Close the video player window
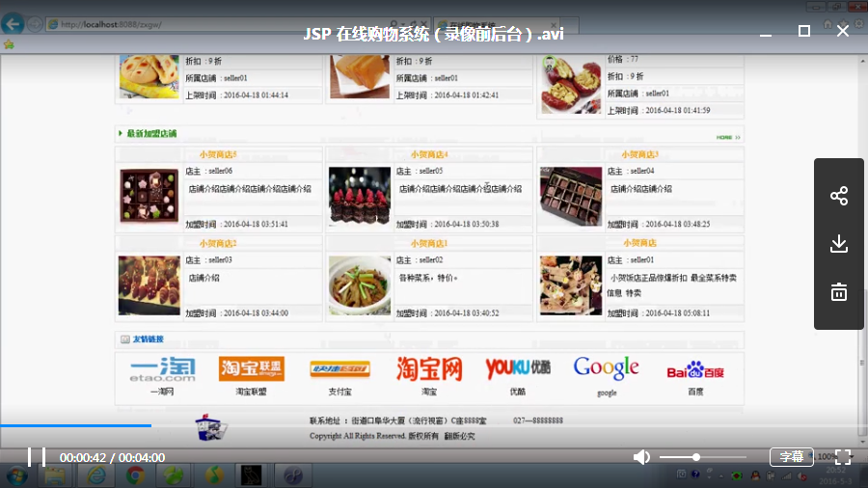 click(843, 31)
